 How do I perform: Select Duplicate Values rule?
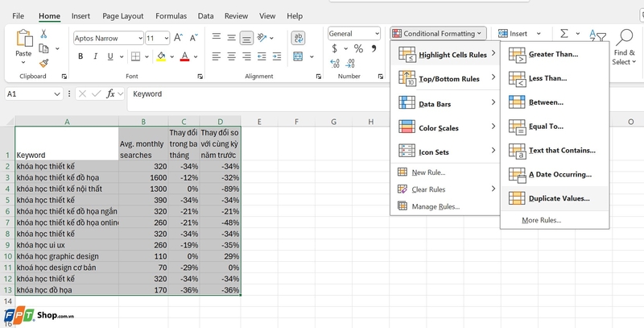point(555,198)
